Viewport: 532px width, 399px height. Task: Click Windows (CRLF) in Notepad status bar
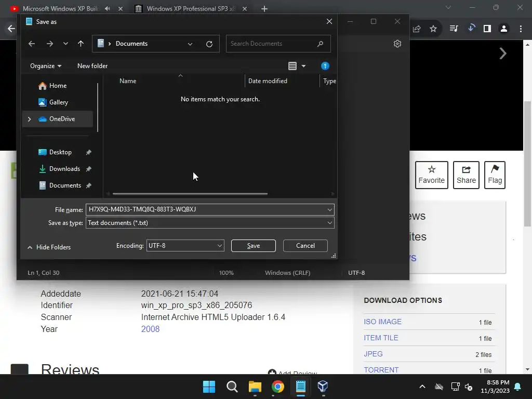pos(287,272)
